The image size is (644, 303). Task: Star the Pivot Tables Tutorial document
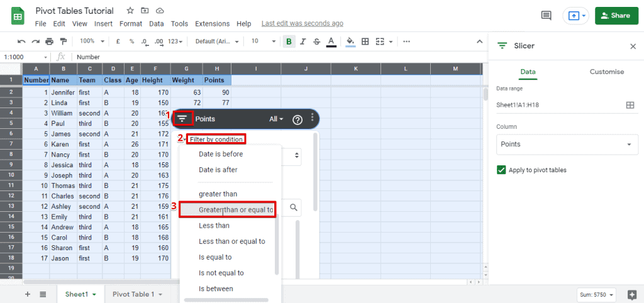coord(130,11)
